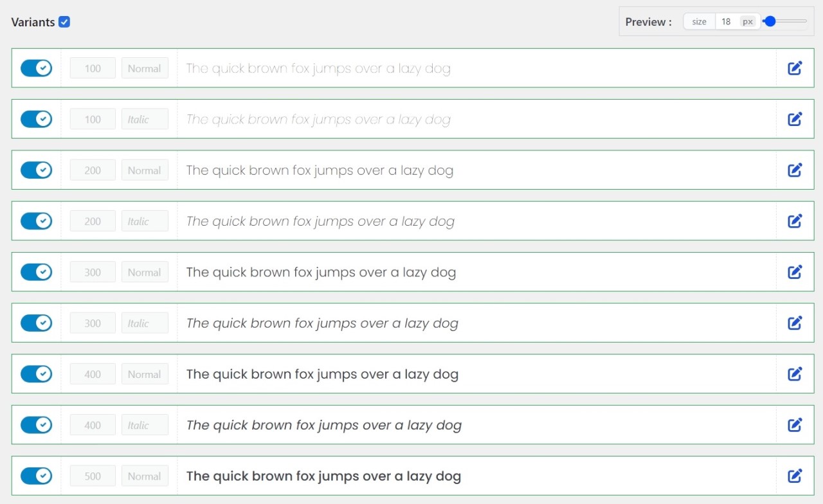Switch off the 300 Normal variant
Viewport: 823px width, 504px height.
[36, 271]
